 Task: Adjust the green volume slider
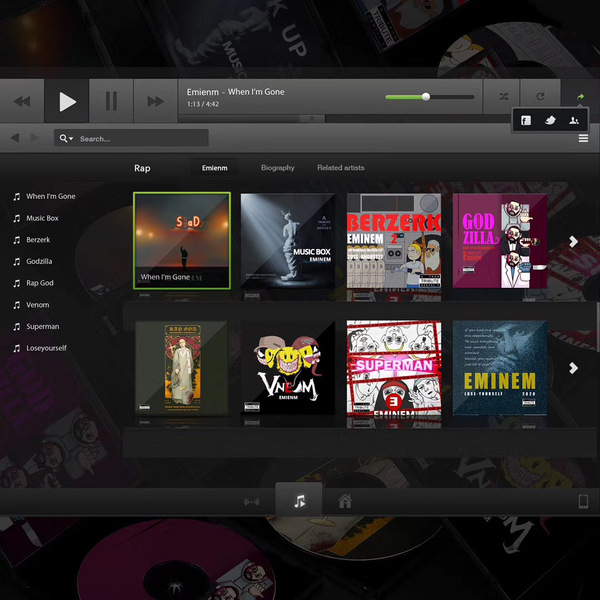click(430, 97)
